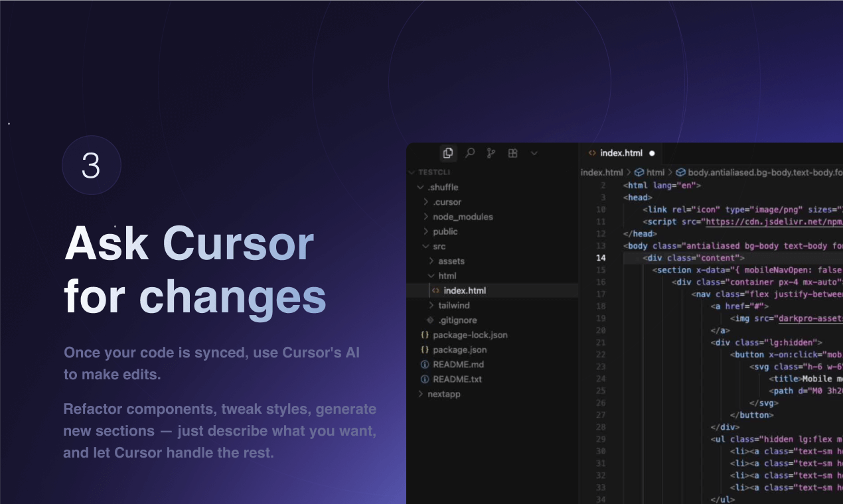Click the closing </head> tag line
843x504 pixels.
click(640, 233)
